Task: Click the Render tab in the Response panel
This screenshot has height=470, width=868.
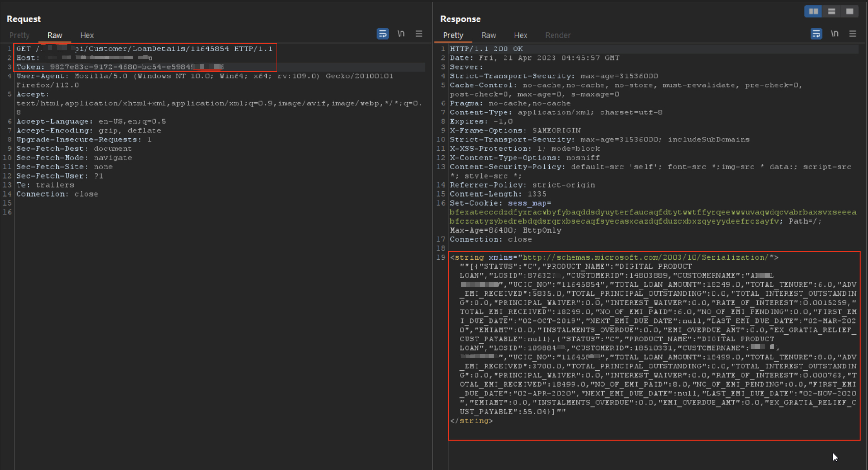Action: (x=558, y=35)
